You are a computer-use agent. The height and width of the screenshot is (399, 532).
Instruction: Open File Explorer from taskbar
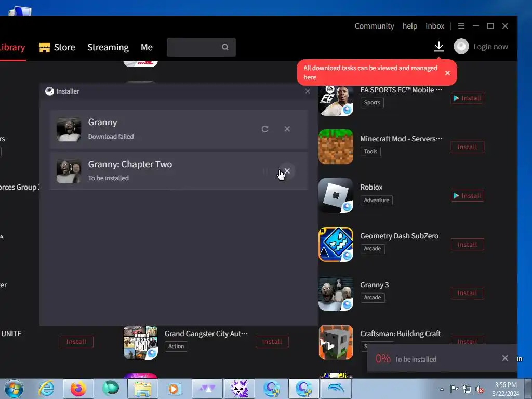point(142,389)
